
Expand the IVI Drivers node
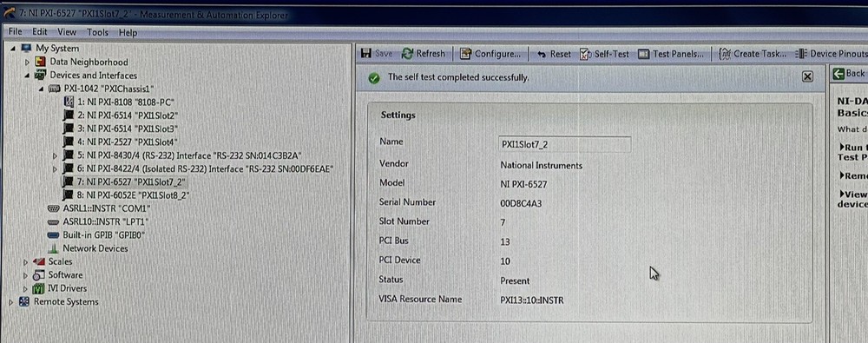25,288
